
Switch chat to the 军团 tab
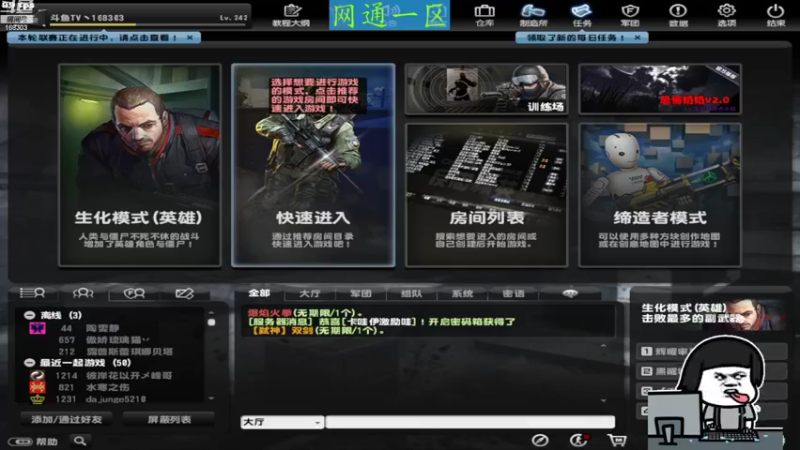(x=361, y=293)
